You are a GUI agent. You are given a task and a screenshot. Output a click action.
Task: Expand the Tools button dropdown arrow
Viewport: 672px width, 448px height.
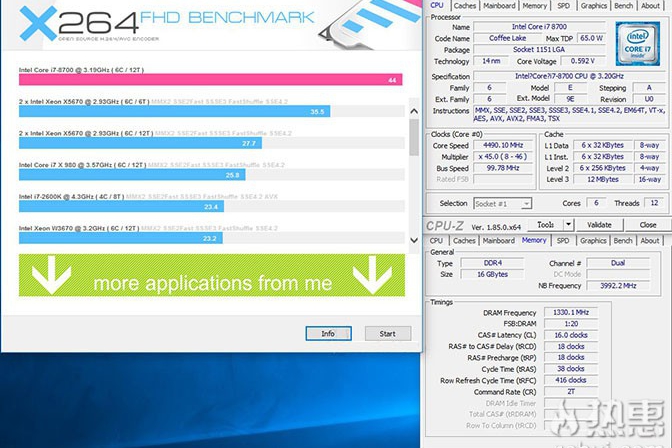point(568,225)
